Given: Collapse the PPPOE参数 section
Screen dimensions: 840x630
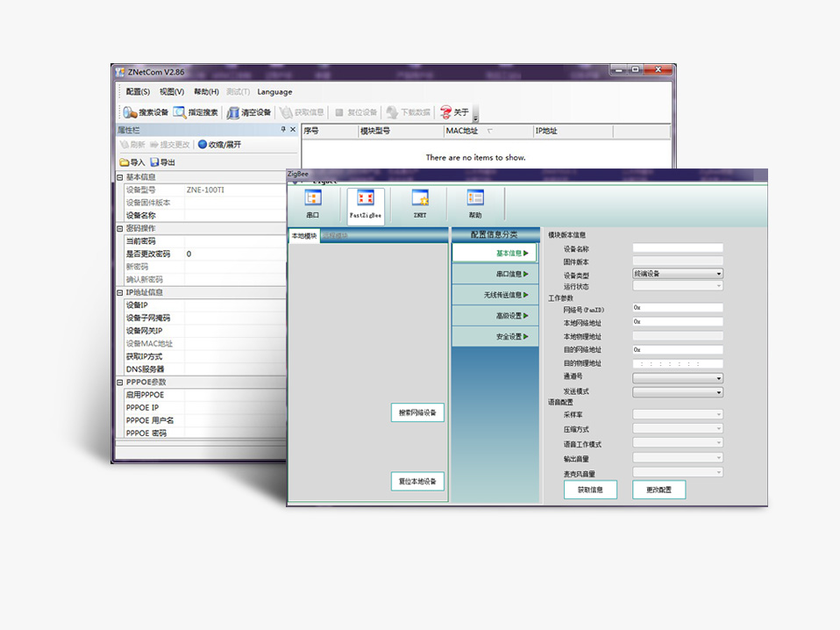Looking at the screenshot, I should (x=120, y=383).
